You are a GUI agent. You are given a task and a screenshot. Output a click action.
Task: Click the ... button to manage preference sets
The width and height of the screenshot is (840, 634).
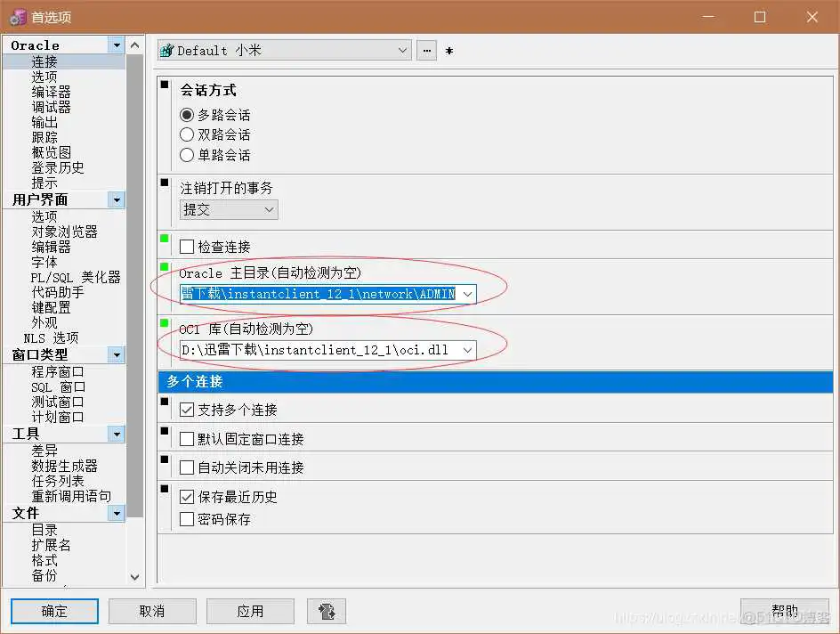coord(426,51)
